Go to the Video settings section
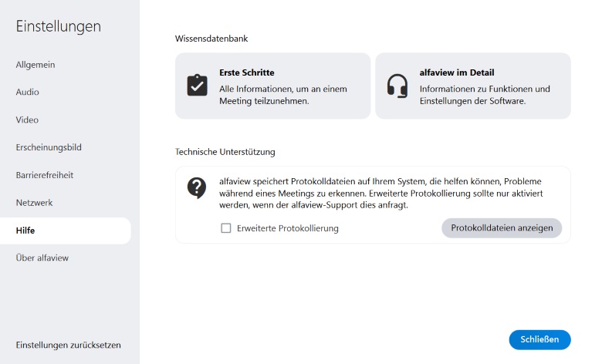This screenshot has height=364, width=602. coord(27,120)
